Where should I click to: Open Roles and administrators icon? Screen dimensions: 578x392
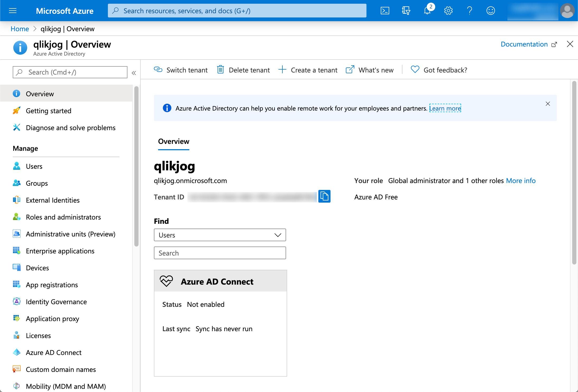click(x=17, y=217)
